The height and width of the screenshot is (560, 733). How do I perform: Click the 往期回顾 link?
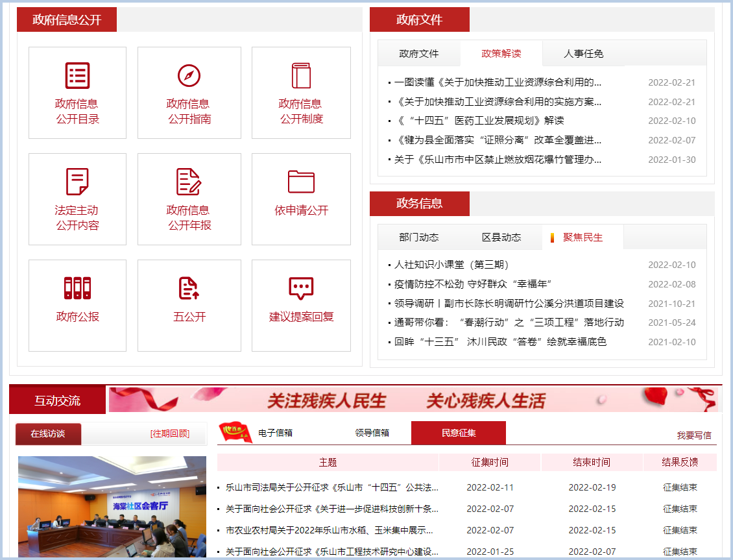pyautogui.click(x=169, y=433)
